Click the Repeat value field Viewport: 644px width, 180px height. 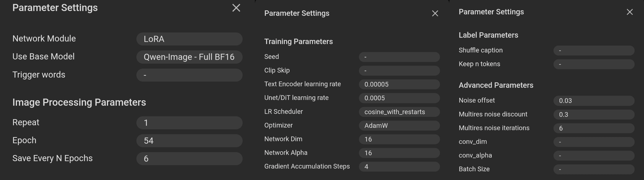189,123
